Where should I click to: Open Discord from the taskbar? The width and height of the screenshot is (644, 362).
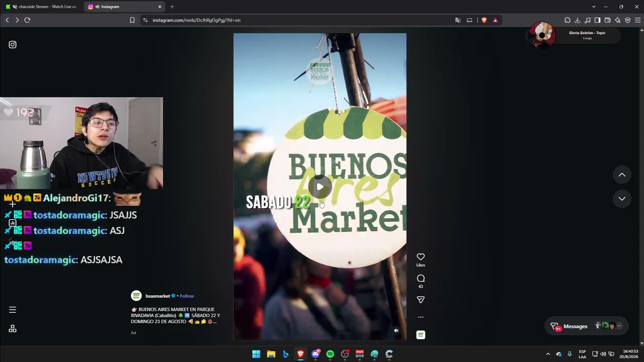point(315,354)
